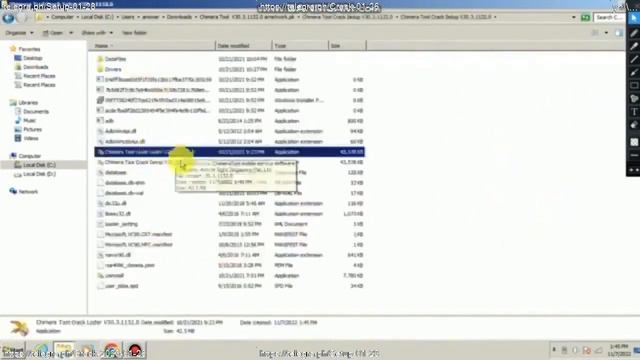Screen dimensions: 640x360
Task: Show hidden tray icons arrow
Action: coord(554,350)
